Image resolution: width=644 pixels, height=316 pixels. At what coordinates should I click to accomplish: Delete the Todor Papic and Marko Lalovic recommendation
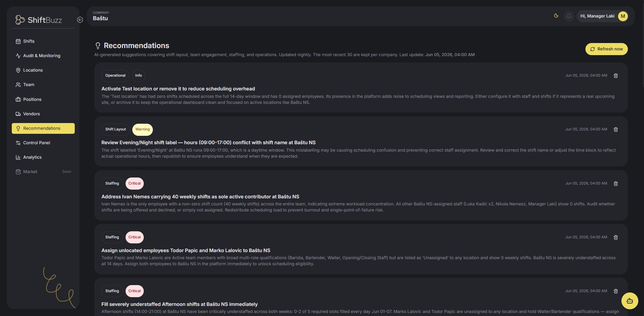click(x=616, y=237)
